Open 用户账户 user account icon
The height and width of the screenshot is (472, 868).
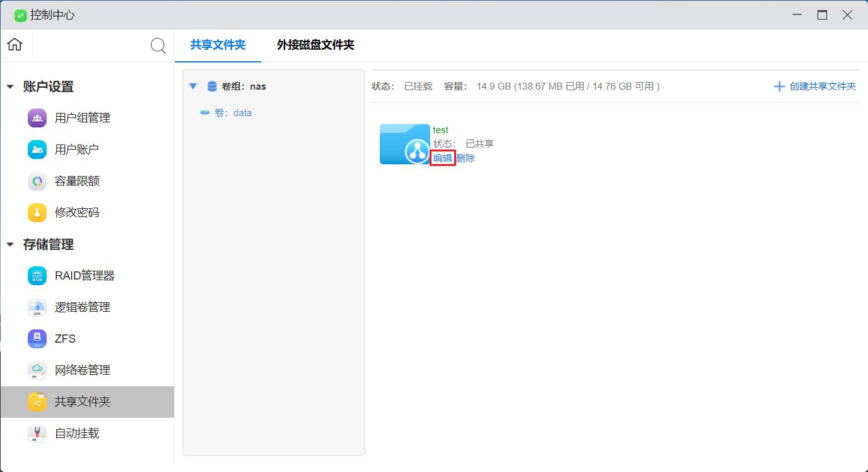click(x=37, y=150)
